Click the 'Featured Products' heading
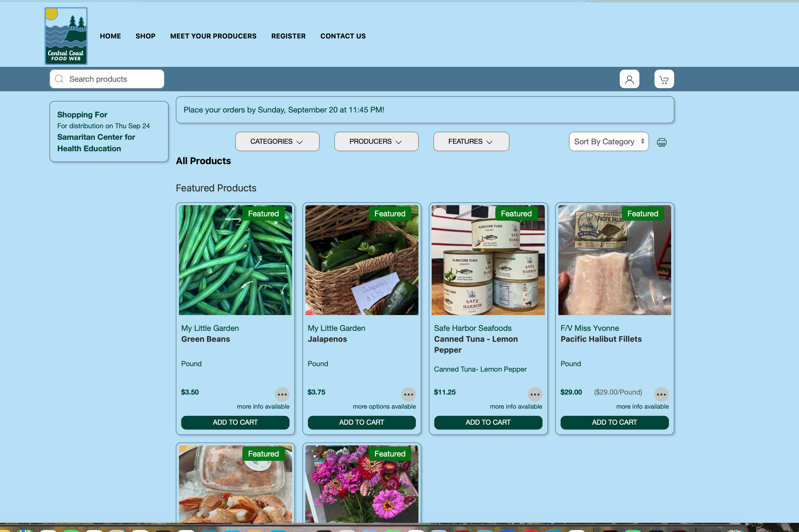Image resolution: width=799 pixels, height=532 pixels. point(216,188)
